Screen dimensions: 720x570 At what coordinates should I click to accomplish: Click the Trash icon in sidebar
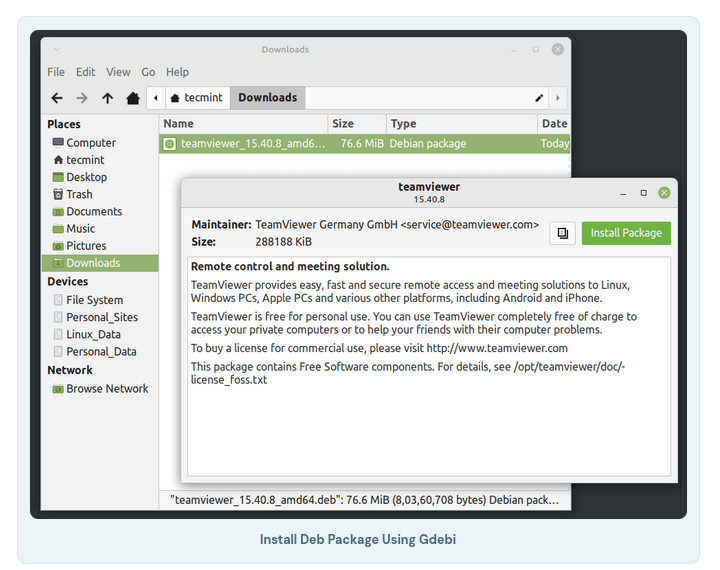click(58, 194)
